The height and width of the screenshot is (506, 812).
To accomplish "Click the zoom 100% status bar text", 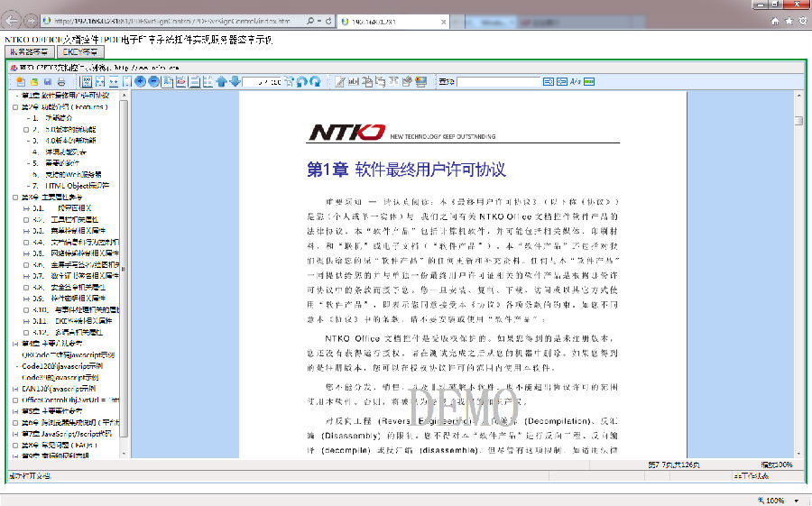I will click(777, 465).
